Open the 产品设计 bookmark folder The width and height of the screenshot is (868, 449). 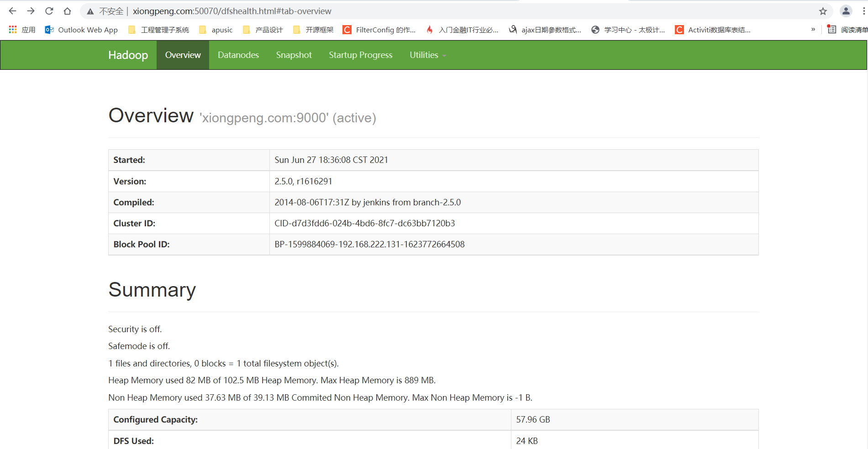(x=263, y=30)
